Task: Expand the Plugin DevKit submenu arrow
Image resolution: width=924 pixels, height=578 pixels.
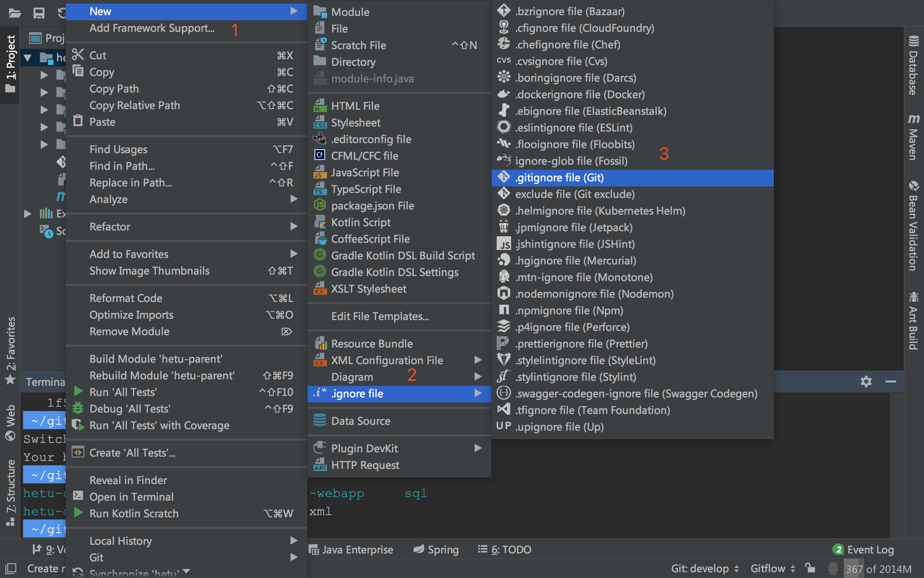Action: point(478,448)
